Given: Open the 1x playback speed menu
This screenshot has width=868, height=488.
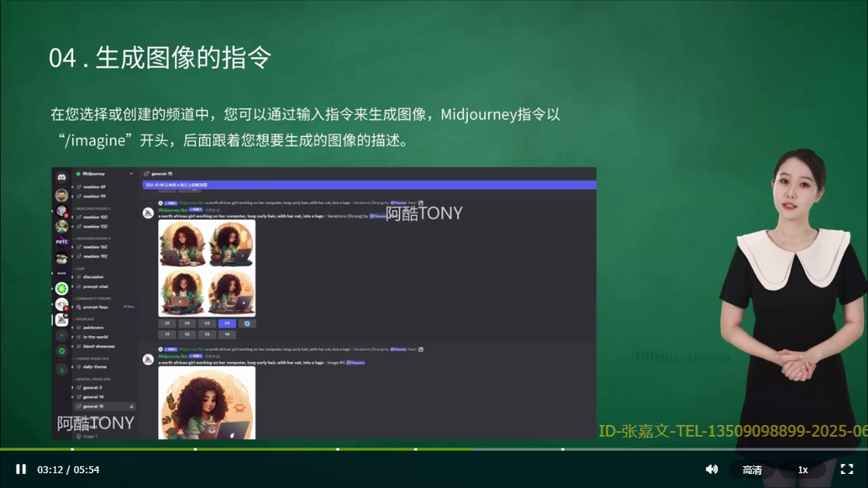Looking at the screenshot, I should coord(803,469).
